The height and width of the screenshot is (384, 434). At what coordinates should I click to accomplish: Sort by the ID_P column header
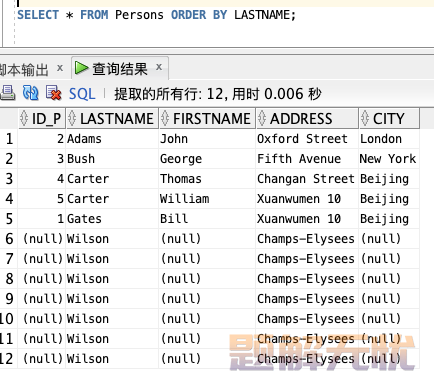point(42,119)
